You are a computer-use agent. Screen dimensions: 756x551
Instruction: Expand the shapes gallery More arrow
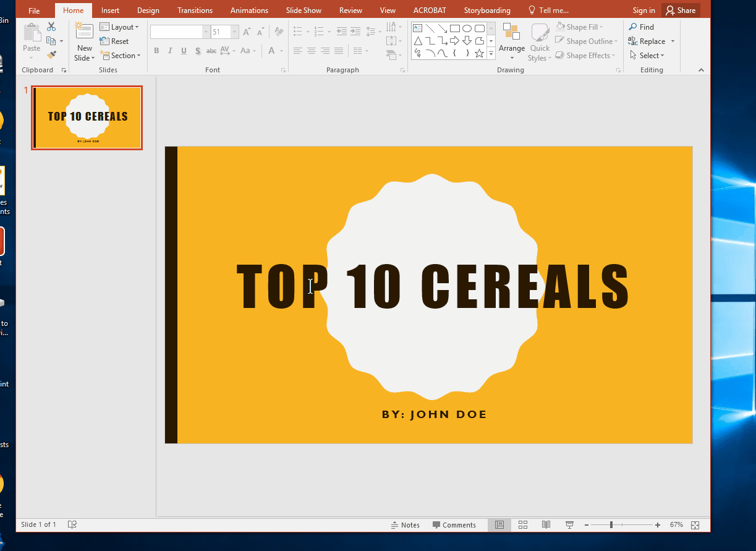[x=491, y=54]
